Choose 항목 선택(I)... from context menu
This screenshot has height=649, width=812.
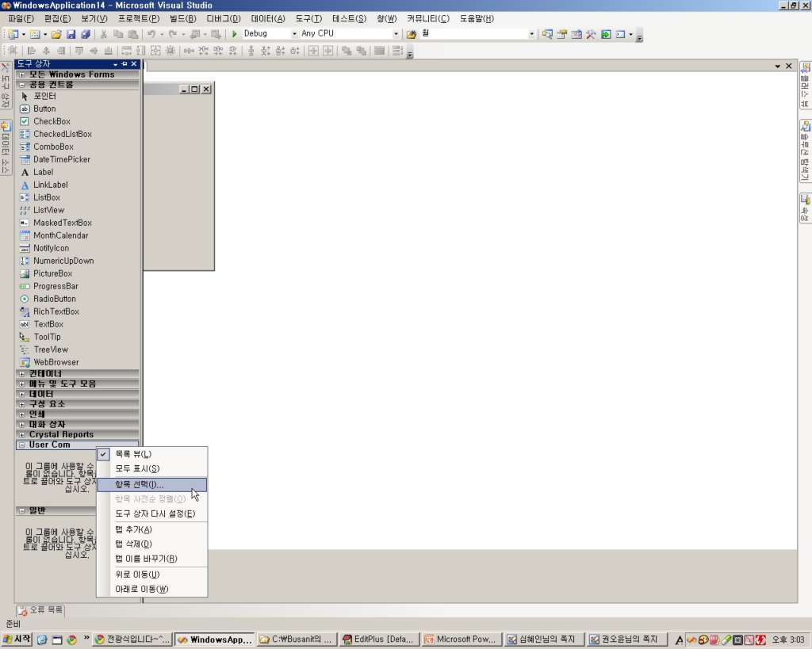(x=152, y=484)
